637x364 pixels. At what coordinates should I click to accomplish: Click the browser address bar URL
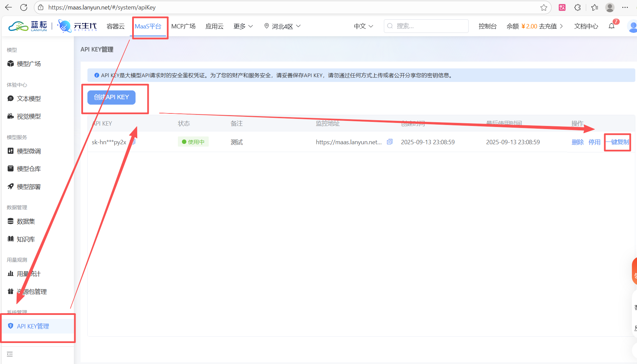point(102,7)
